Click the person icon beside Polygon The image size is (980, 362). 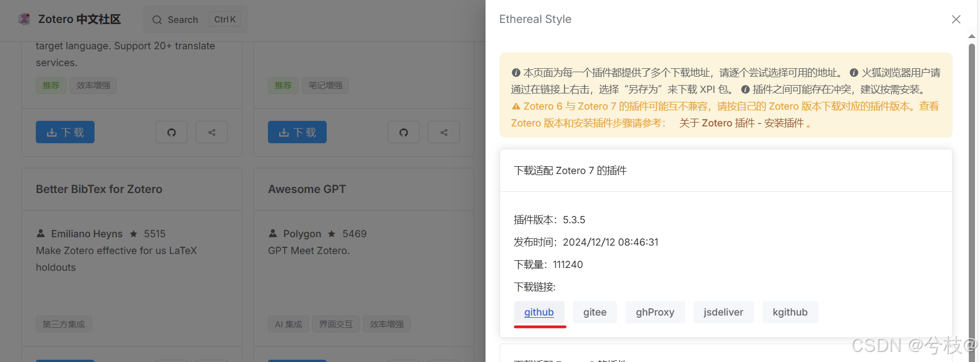[272, 233]
